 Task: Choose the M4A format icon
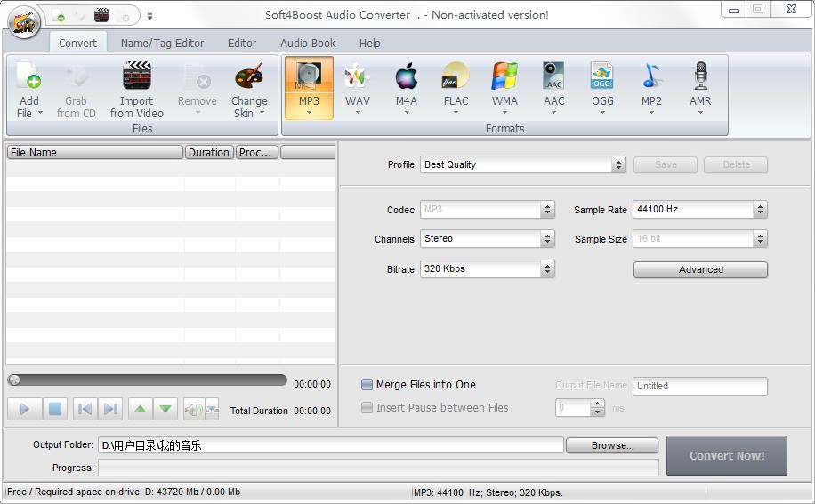point(407,78)
